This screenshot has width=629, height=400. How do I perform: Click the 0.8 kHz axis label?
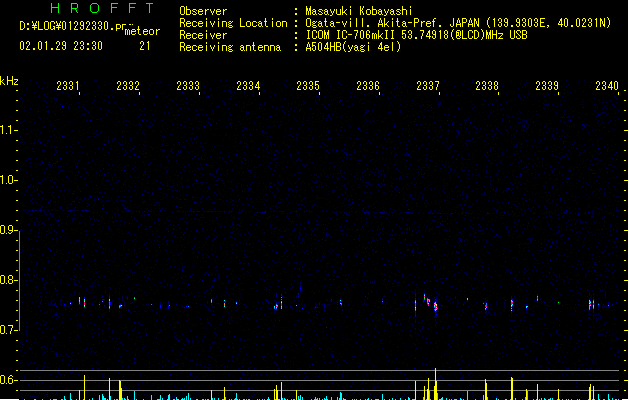tap(8, 280)
